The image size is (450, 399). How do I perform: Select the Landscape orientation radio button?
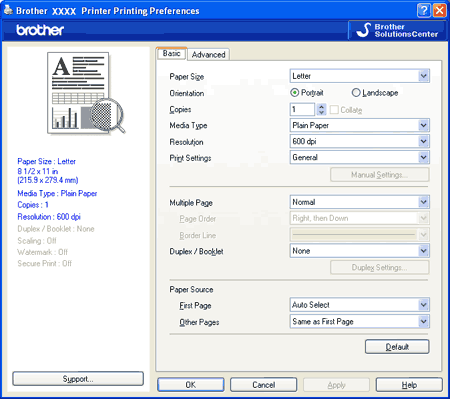[x=356, y=93]
